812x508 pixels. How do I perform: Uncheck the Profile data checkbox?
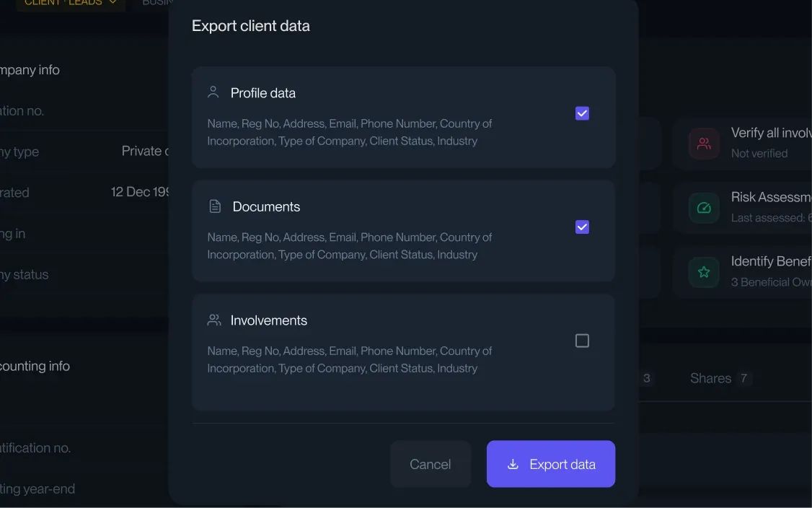[582, 113]
